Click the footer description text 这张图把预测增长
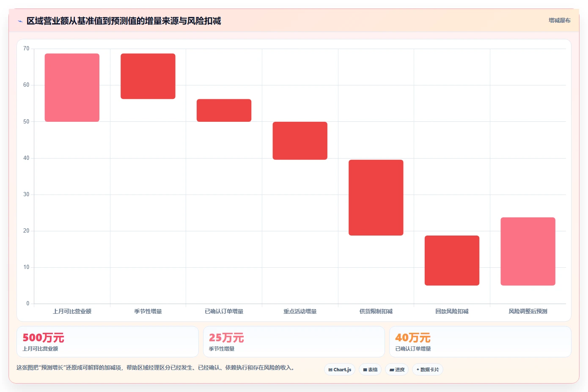588x392 pixels. [155, 368]
